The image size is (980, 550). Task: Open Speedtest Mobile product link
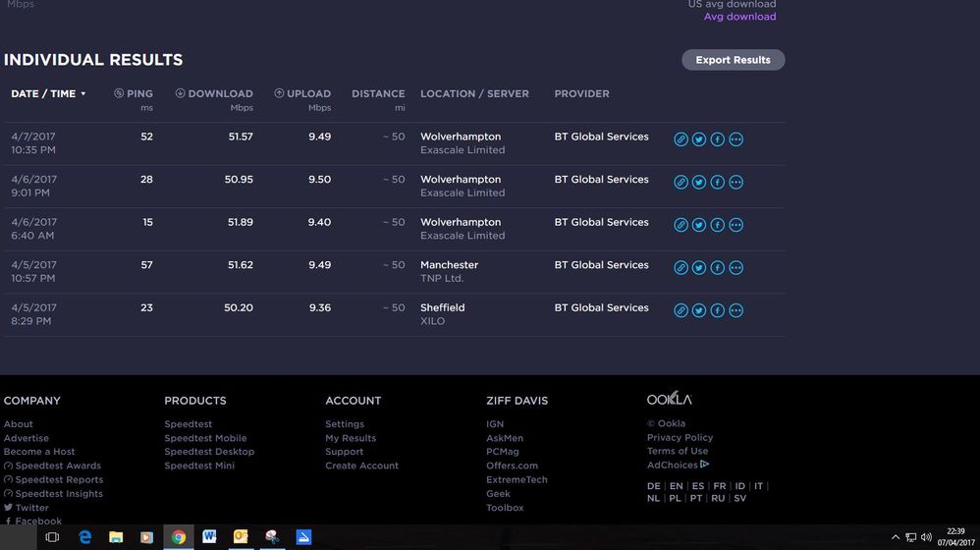(205, 438)
